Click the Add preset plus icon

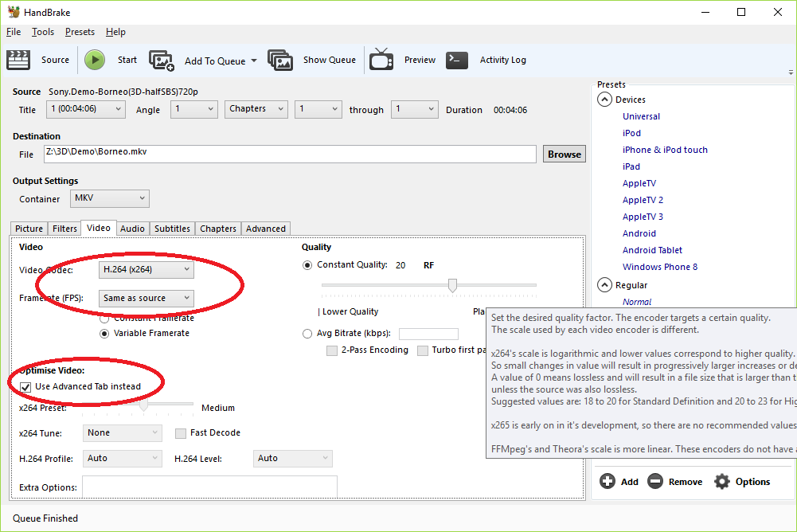(x=608, y=481)
